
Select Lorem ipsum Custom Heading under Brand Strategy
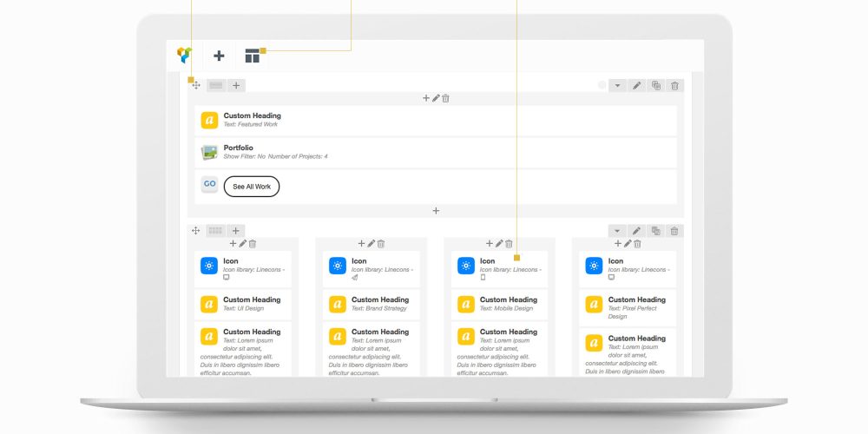click(372, 350)
